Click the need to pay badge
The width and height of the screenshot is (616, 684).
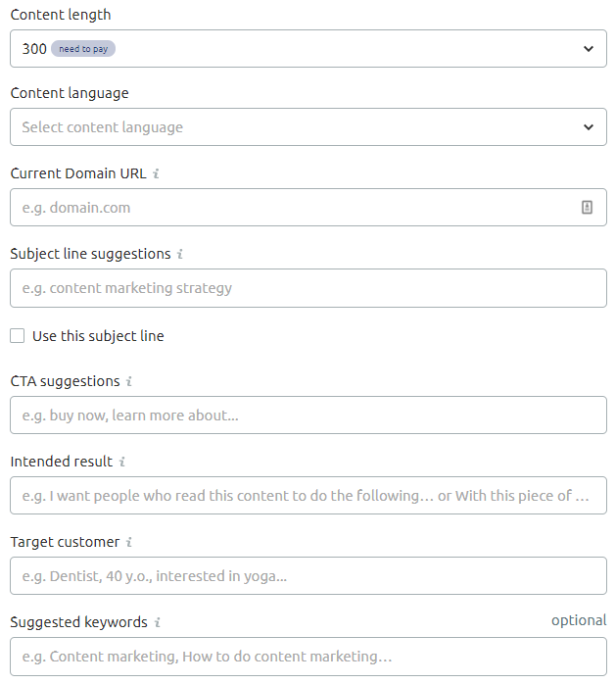click(83, 49)
